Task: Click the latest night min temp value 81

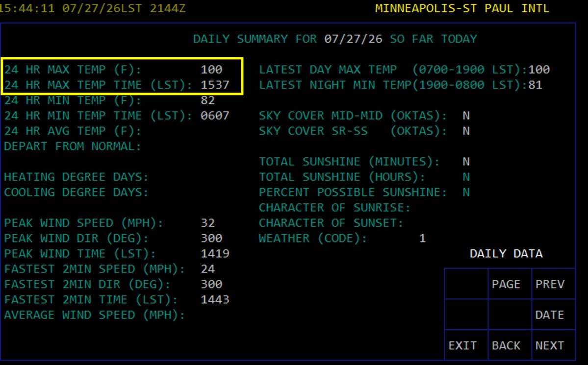Action: (535, 85)
